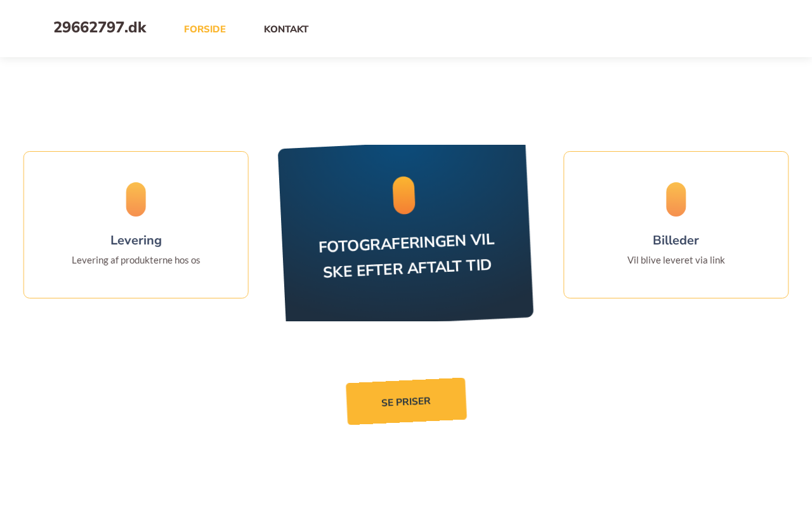Click the orange pill icon above Billeder

tap(676, 199)
